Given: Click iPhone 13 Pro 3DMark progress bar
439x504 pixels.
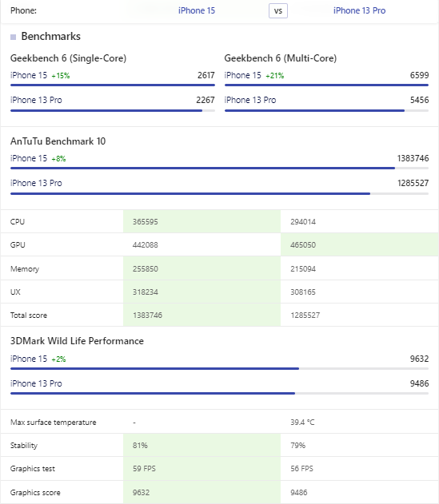Looking at the screenshot, I should coord(219,393).
